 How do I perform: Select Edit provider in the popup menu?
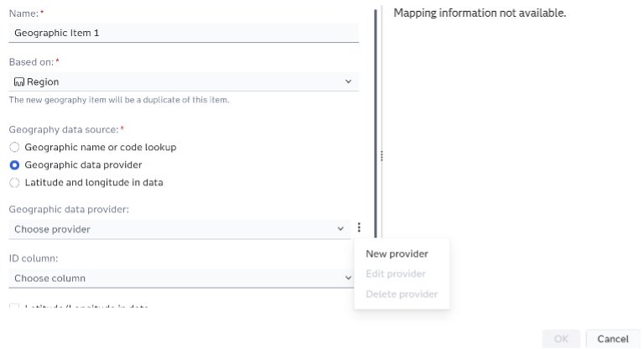[x=396, y=274]
